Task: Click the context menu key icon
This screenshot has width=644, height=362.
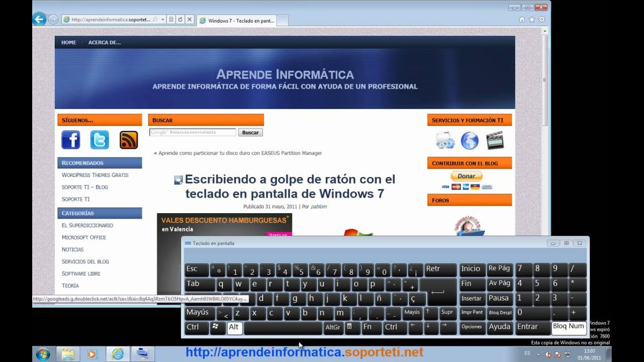Action: click(352, 327)
